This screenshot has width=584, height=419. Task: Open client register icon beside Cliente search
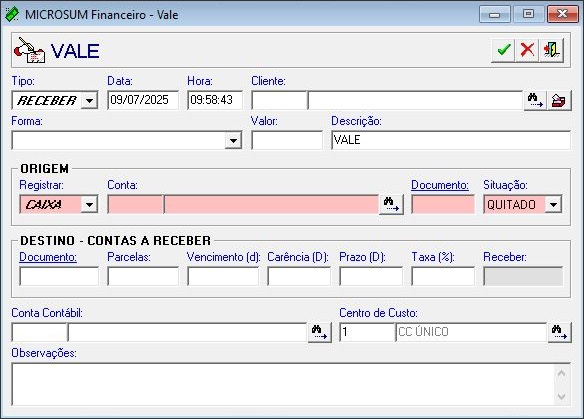tap(559, 101)
